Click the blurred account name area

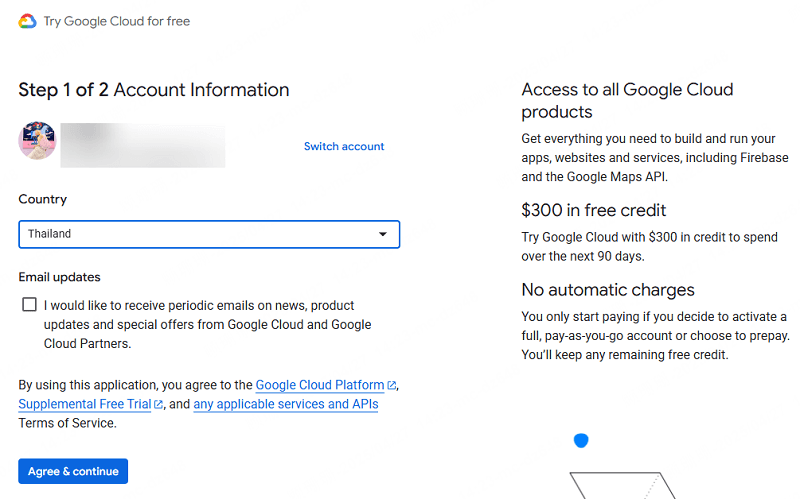click(143, 145)
